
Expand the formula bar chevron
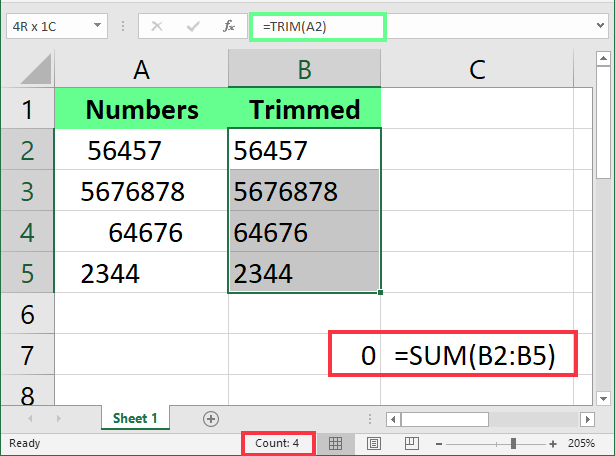tap(600, 25)
